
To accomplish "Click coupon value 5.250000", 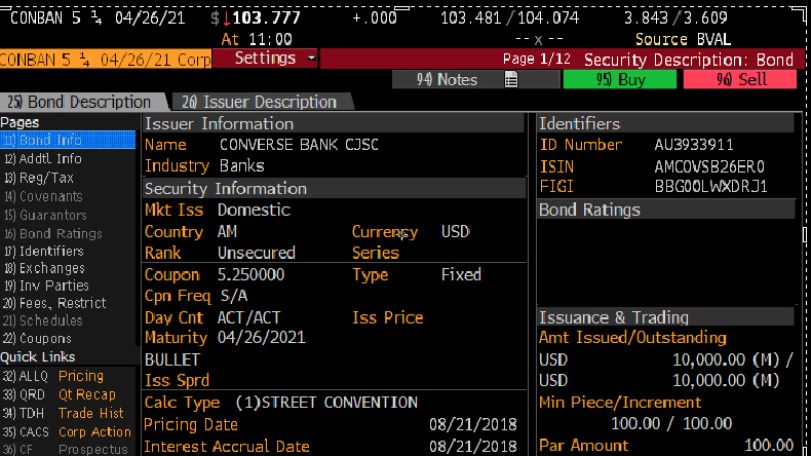I will tap(251, 275).
